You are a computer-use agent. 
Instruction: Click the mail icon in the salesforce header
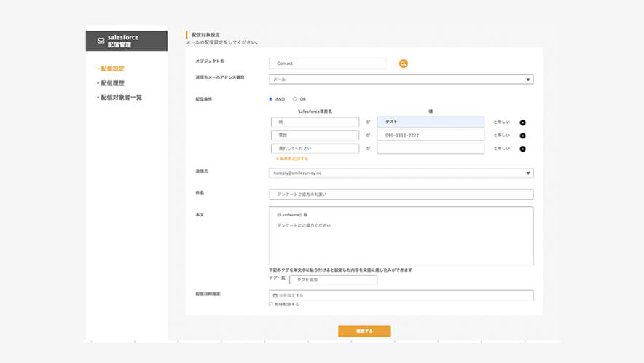point(101,41)
